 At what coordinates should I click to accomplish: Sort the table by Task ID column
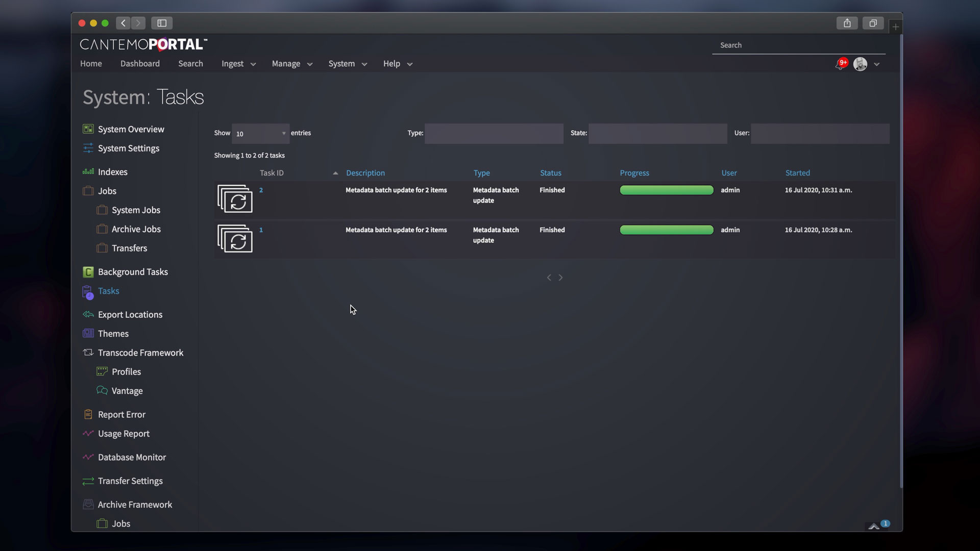(x=272, y=173)
